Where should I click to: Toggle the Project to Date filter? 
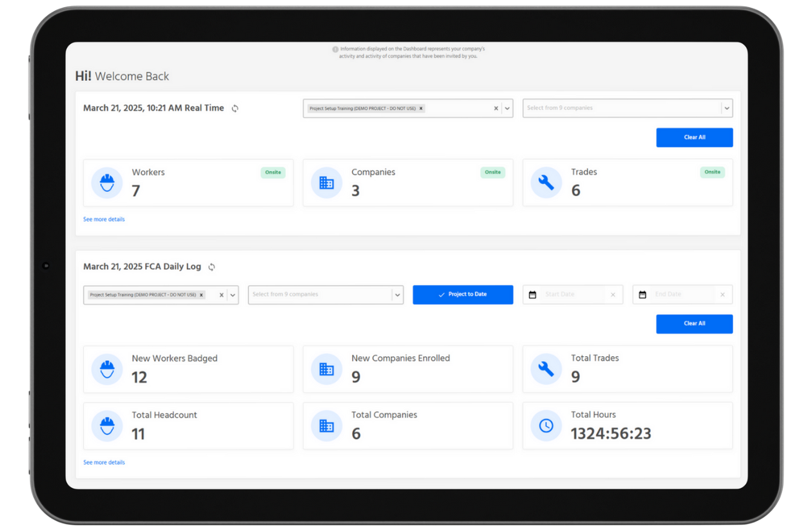click(463, 295)
